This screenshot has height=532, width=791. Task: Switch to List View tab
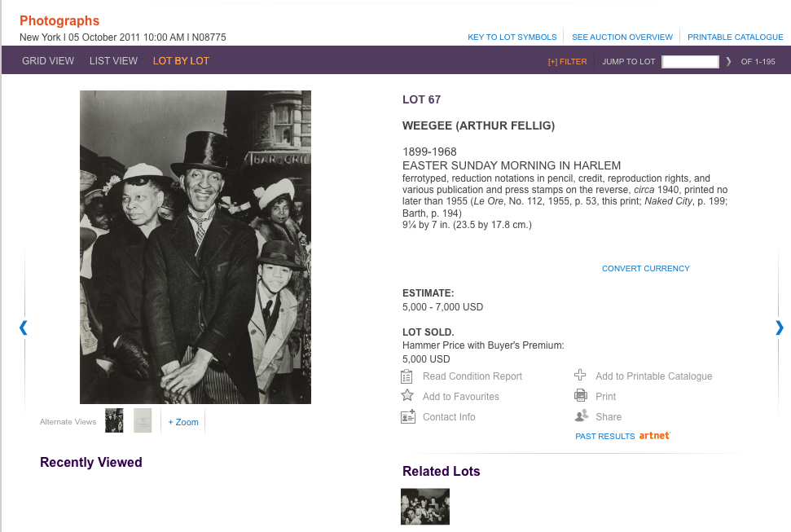pos(113,61)
